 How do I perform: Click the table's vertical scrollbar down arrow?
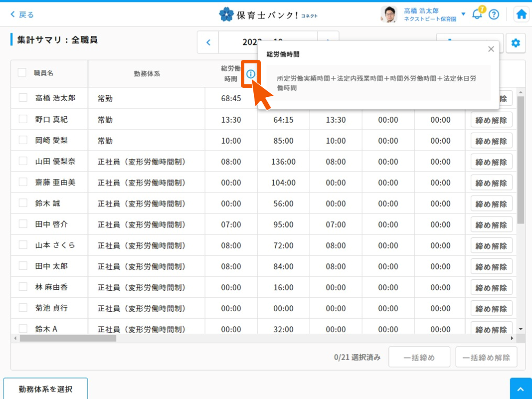tap(521, 329)
